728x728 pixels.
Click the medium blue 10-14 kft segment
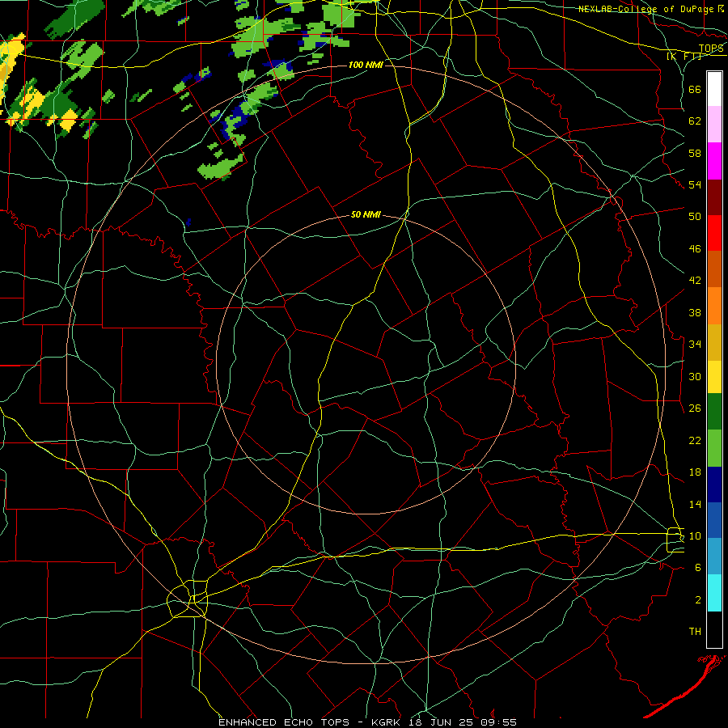(714, 520)
